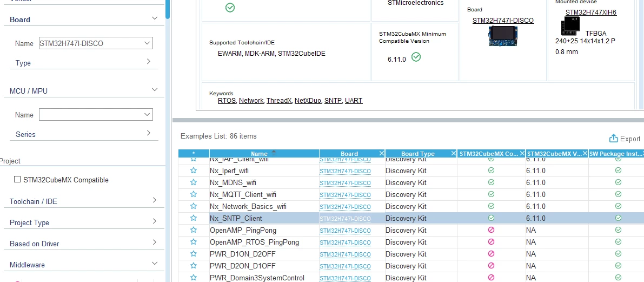Star the Nx_Iperf_wifi example as favorite
Screen dimensions: 644x282
click(194, 170)
